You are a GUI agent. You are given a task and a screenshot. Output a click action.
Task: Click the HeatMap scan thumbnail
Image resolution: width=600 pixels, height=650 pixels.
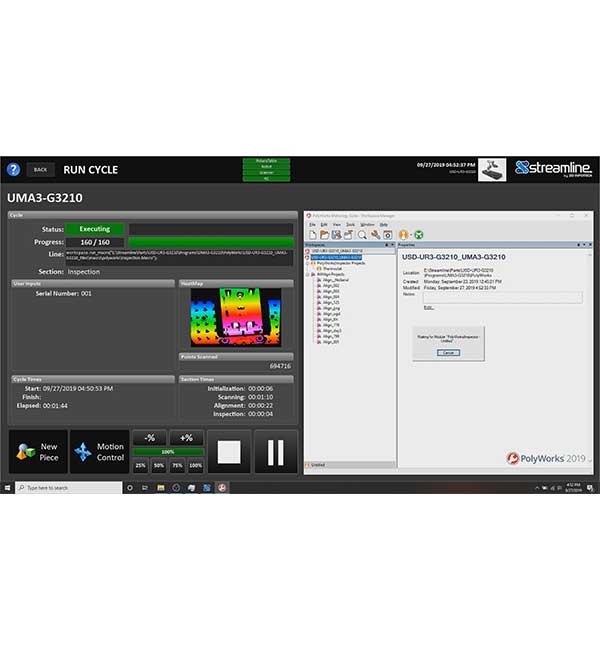[x=236, y=318]
